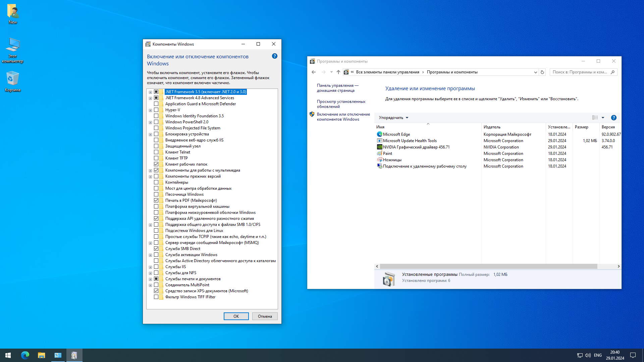Image resolution: width=644 pixels, height=362 pixels.
Task: Click the refresh button in address bar
Action: pyautogui.click(x=542, y=72)
